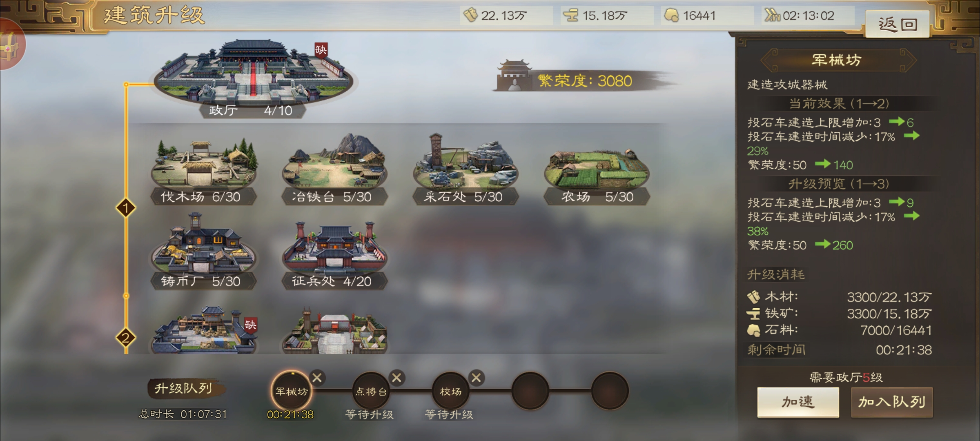
Task: Click the fourth empty queue slot
Action: click(x=530, y=391)
